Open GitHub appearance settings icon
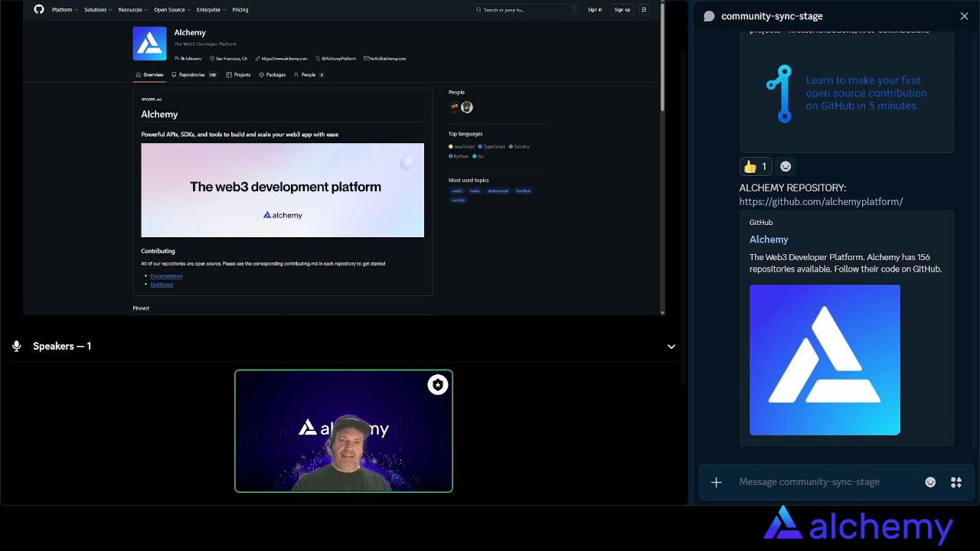Viewport: 980px width, 551px height. pyautogui.click(x=644, y=10)
